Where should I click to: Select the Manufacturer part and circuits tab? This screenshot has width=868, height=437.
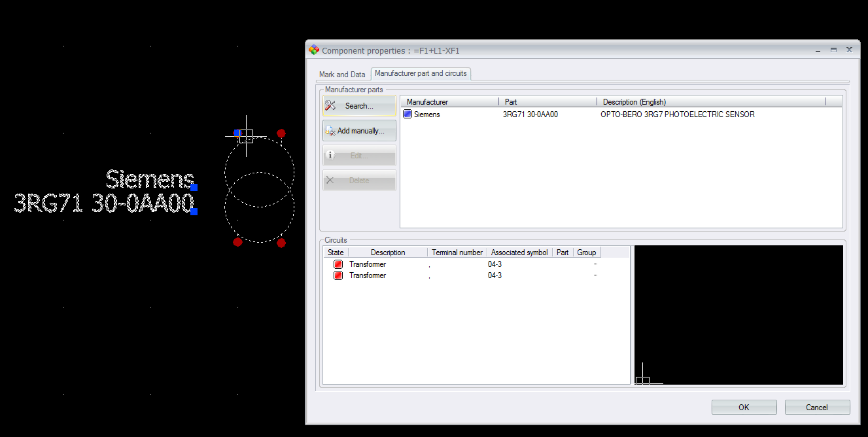pyautogui.click(x=421, y=74)
